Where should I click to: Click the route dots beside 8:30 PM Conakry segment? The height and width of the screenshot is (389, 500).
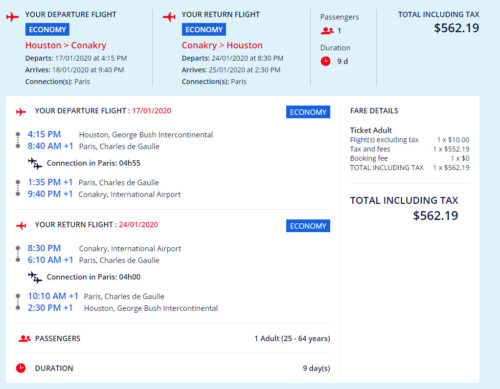pyautogui.click(x=18, y=254)
